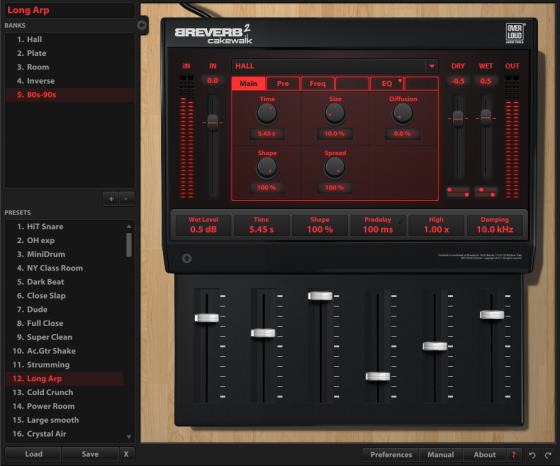Remove bank with minus button
560x466 pixels.
126,199
